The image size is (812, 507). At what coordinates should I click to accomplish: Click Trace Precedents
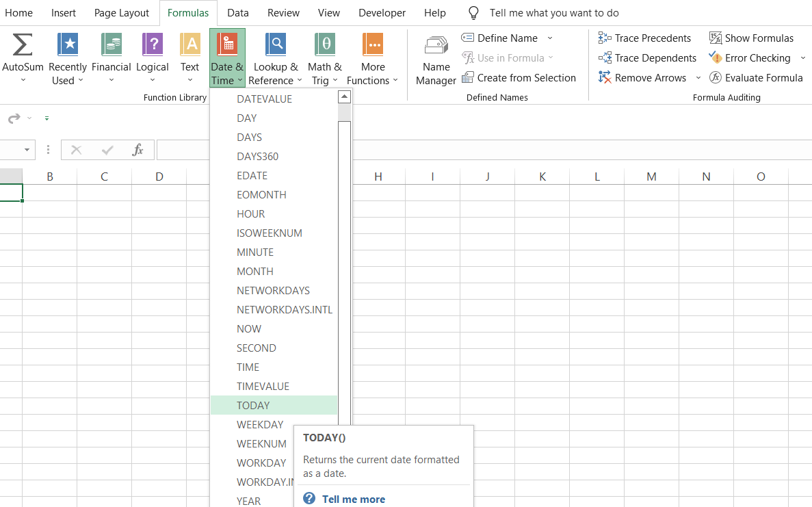click(x=644, y=38)
